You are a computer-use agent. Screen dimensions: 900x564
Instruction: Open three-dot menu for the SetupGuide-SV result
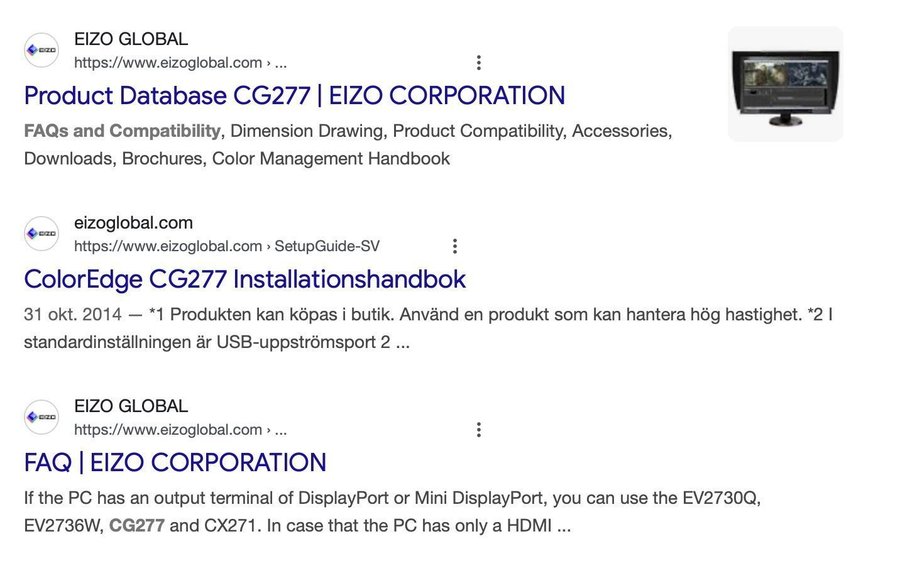tap(455, 246)
